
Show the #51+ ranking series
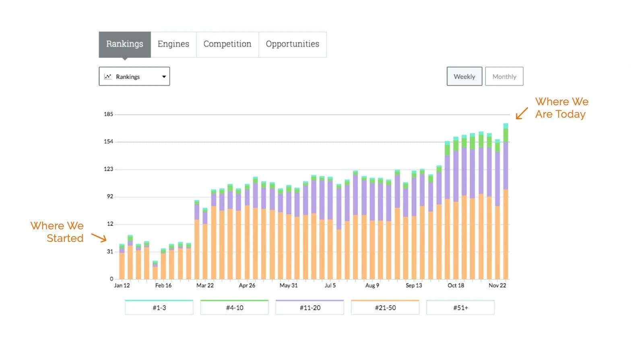pos(460,308)
